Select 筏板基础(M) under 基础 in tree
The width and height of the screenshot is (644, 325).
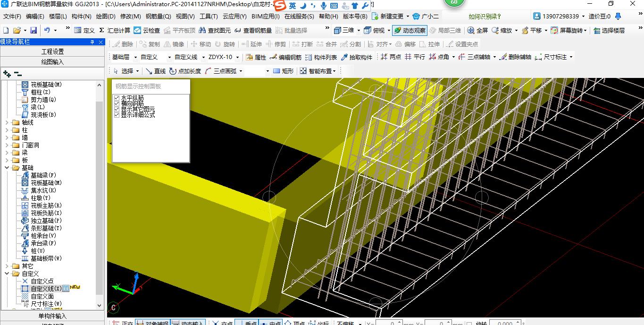point(42,183)
